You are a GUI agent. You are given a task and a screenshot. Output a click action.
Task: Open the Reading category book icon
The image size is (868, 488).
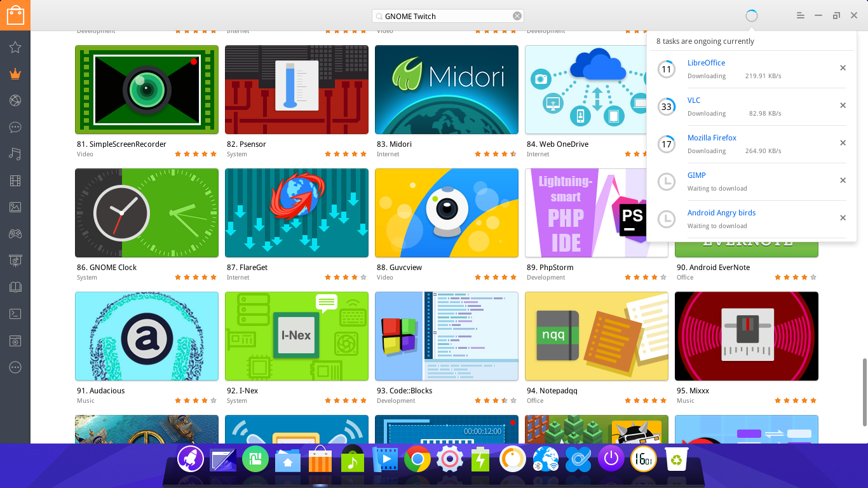point(15,287)
